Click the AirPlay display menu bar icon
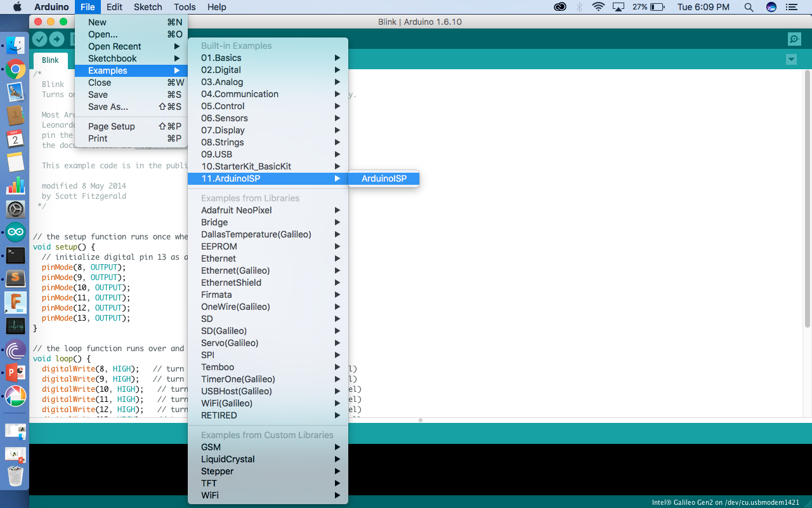 (618, 7)
